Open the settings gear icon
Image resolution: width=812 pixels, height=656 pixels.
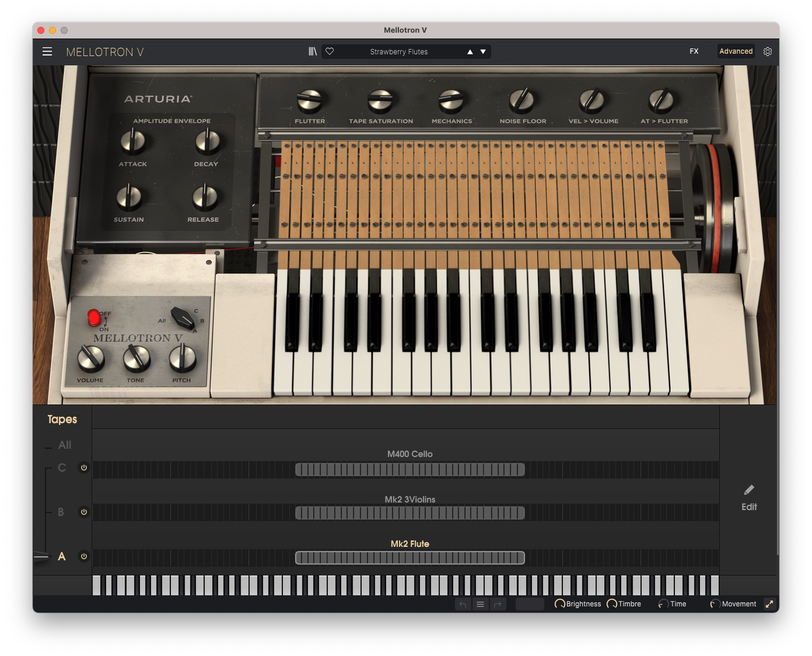768,51
